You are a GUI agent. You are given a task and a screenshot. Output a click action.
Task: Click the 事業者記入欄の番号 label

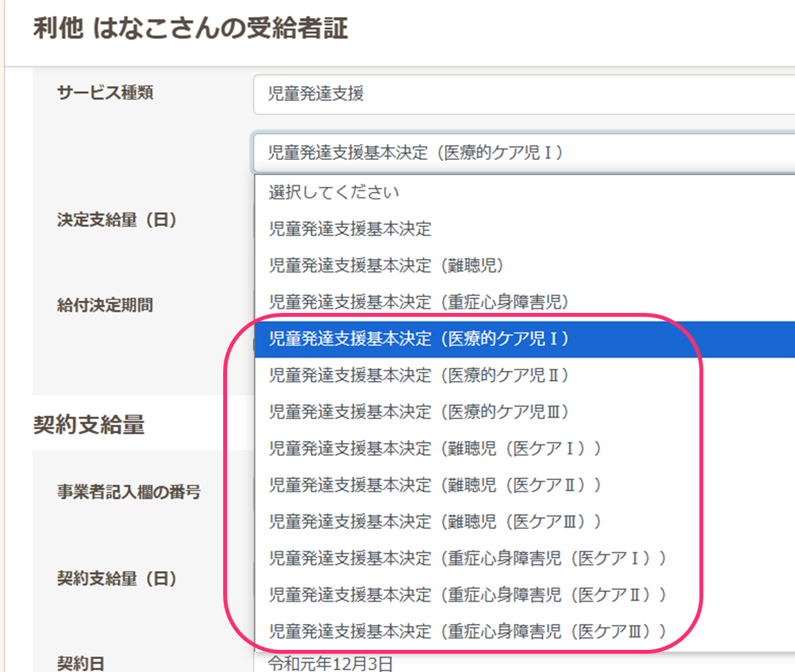coord(128,492)
